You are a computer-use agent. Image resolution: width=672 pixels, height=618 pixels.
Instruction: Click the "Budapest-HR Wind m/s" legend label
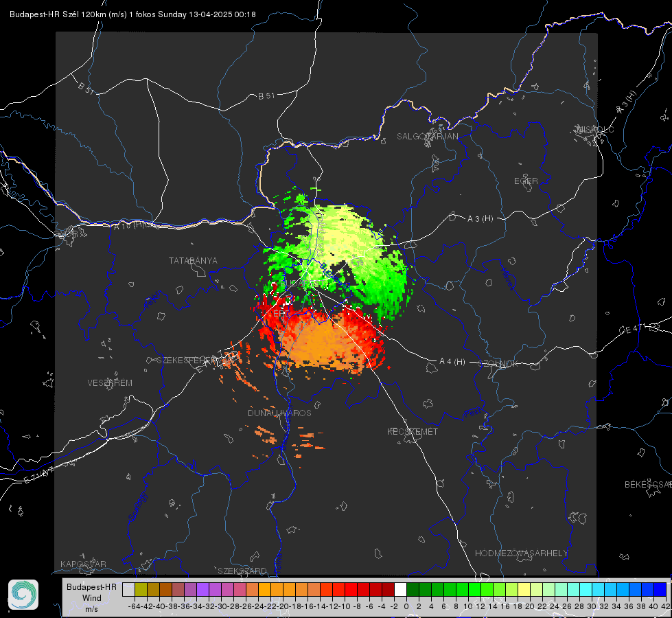tap(91, 597)
